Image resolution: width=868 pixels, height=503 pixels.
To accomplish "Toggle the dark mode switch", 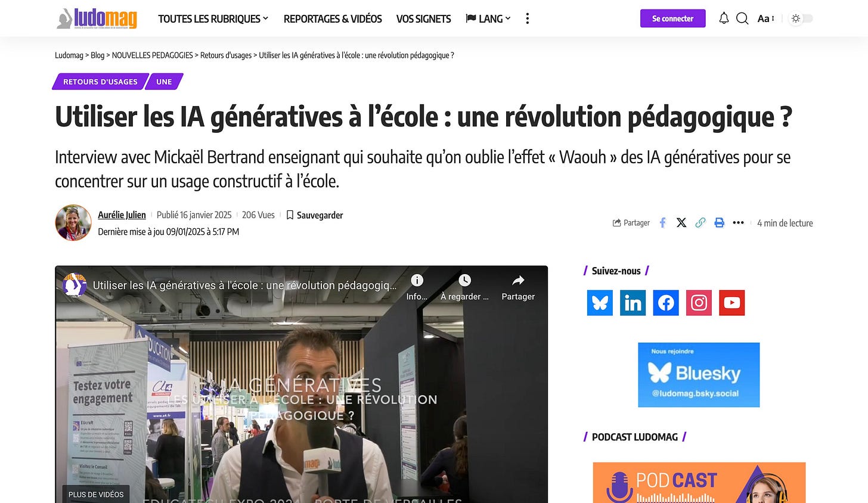I will tap(801, 18).
